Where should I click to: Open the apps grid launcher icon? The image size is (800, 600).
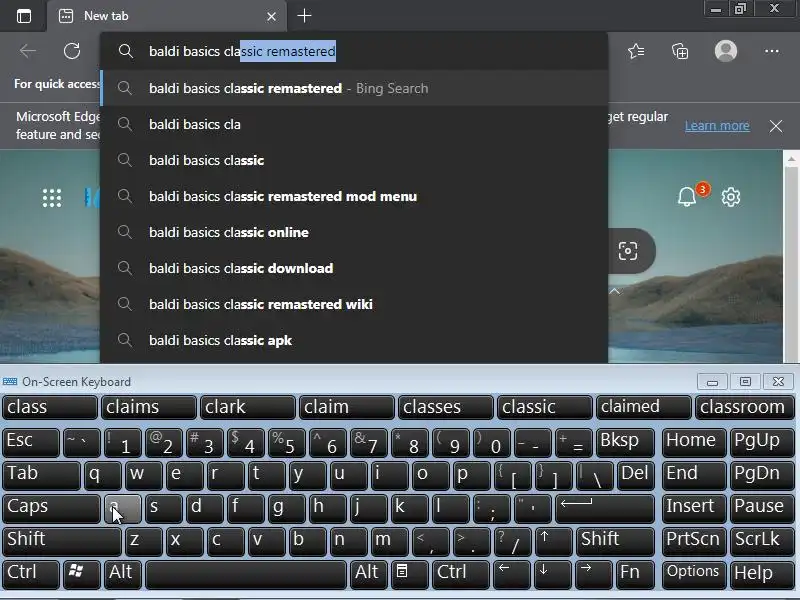click(52, 198)
